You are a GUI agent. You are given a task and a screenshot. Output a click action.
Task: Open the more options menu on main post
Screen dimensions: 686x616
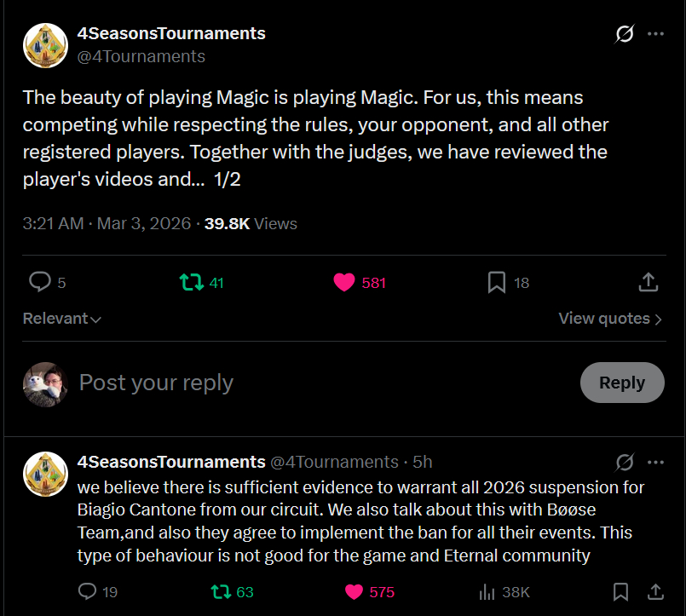[655, 34]
